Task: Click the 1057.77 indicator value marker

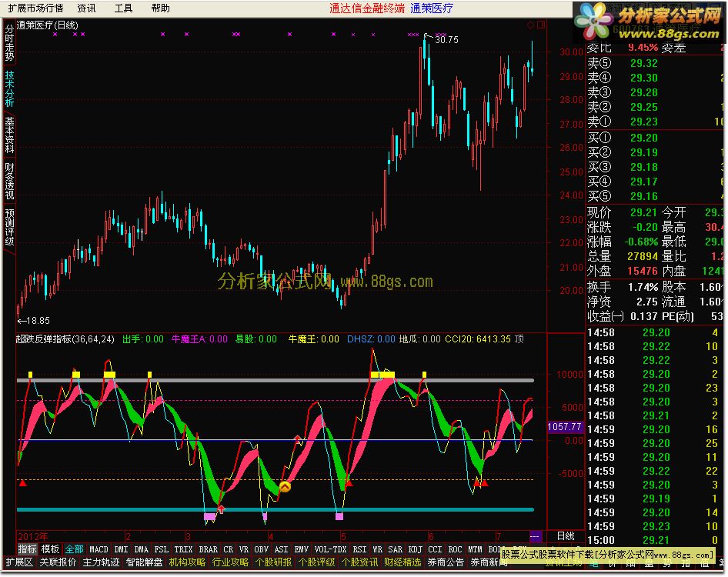Action: click(x=565, y=427)
